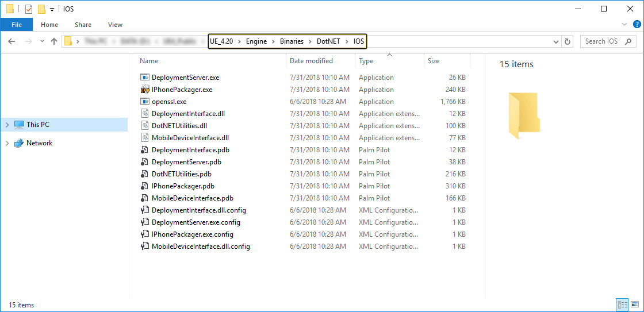This screenshot has height=312, width=644.
Task: Expand the ribbon with the chevron
Action: click(x=624, y=25)
